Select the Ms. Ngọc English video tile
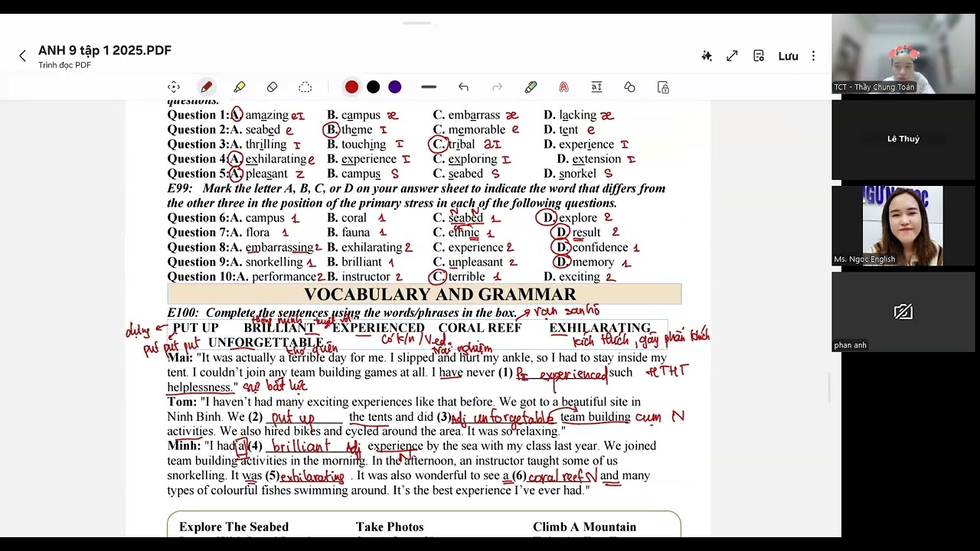Image resolution: width=980 pixels, height=551 pixels. (903, 226)
